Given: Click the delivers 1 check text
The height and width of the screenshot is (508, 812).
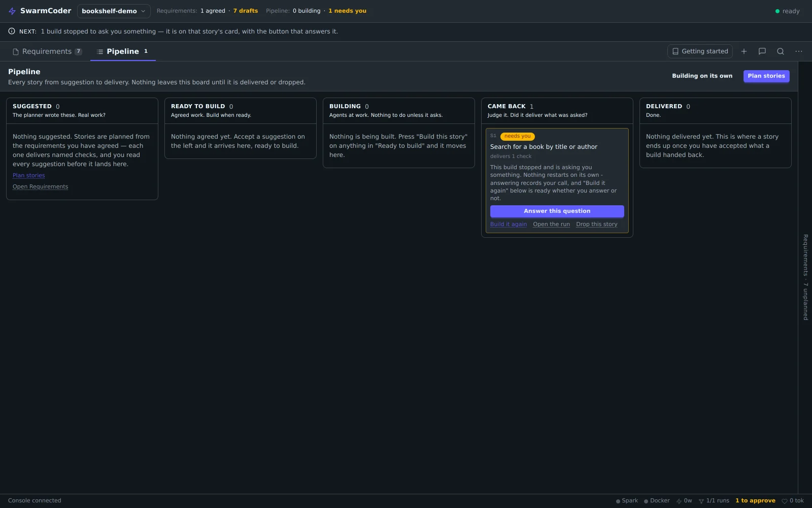Looking at the screenshot, I should click(x=511, y=156).
